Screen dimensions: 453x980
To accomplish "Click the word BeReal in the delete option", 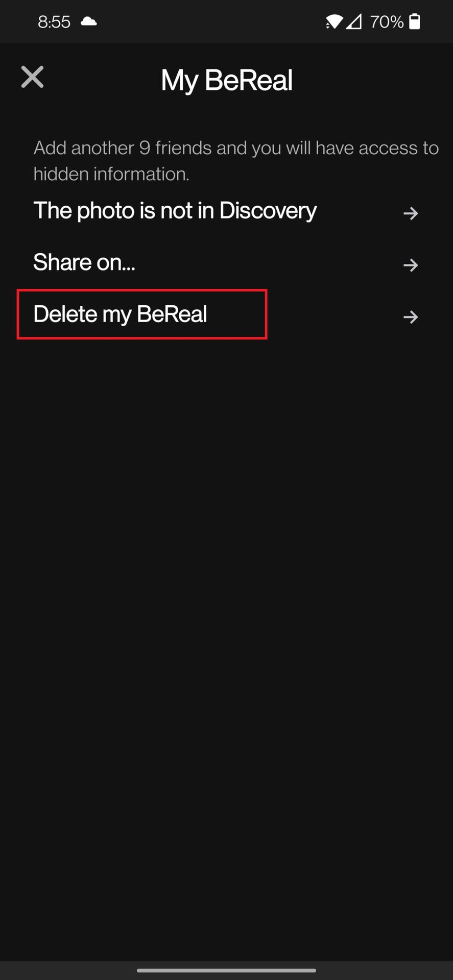I will point(172,314).
